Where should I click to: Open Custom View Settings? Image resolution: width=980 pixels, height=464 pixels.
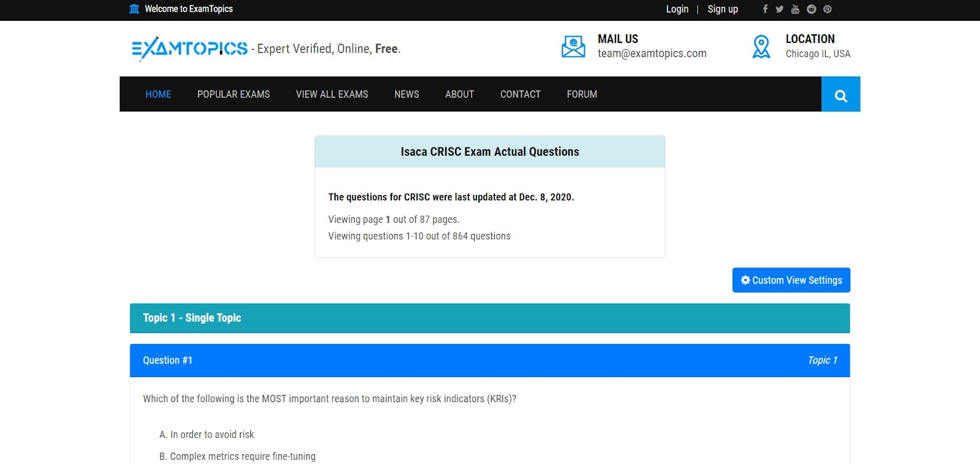[791, 280]
